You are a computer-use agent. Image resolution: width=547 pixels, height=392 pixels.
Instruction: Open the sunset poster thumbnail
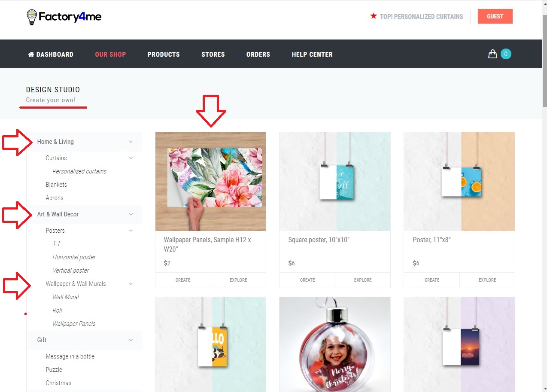click(459, 344)
